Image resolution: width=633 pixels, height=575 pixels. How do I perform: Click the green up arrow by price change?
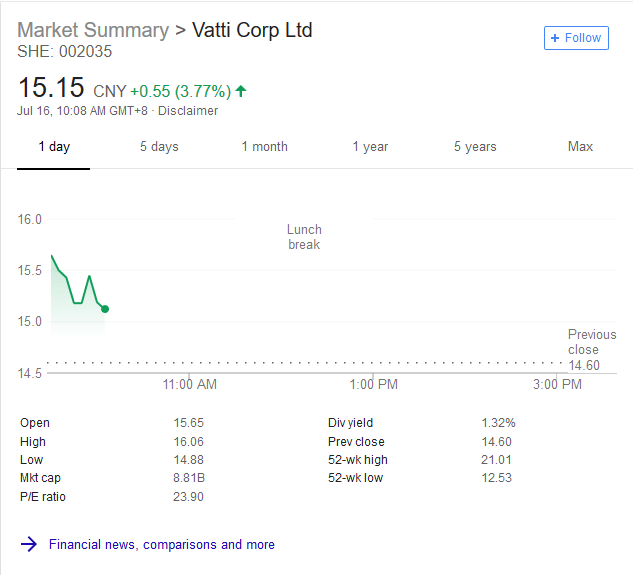(x=241, y=91)
